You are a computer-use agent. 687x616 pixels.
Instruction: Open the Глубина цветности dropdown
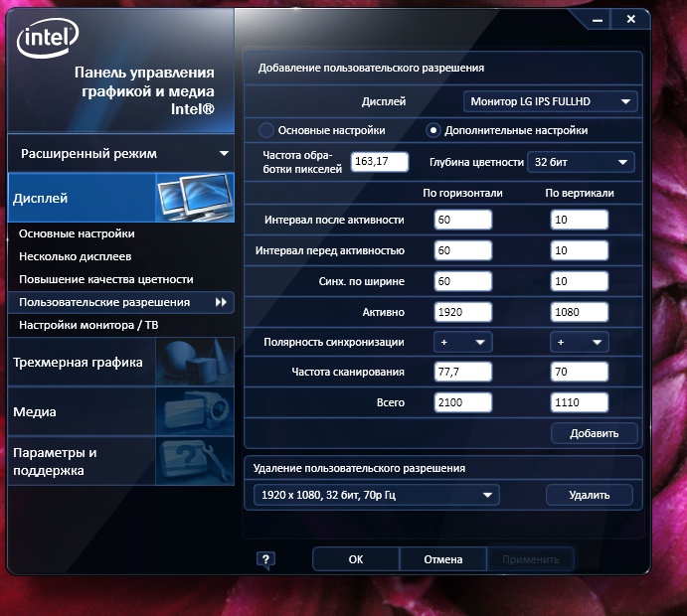[x=581, y=162]
